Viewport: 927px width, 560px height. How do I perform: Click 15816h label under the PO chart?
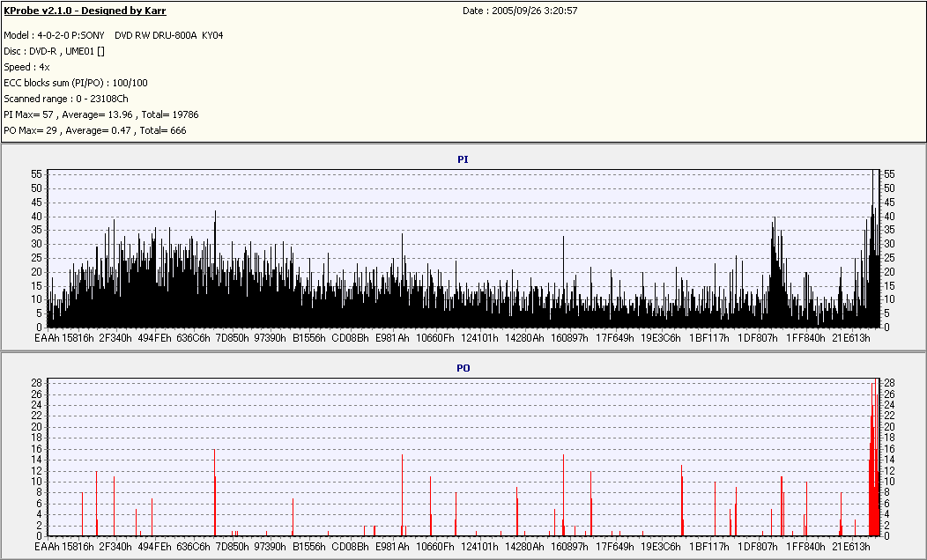point(78,547)
